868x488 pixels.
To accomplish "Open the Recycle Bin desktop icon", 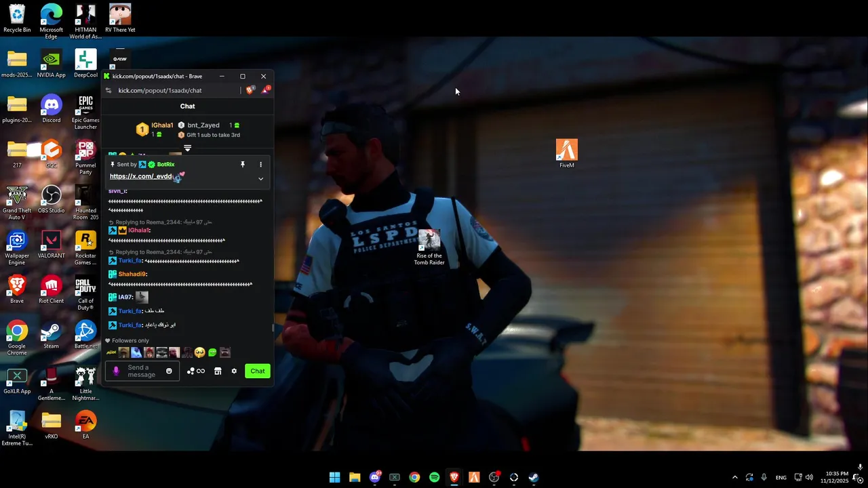I will click(17, 18).
